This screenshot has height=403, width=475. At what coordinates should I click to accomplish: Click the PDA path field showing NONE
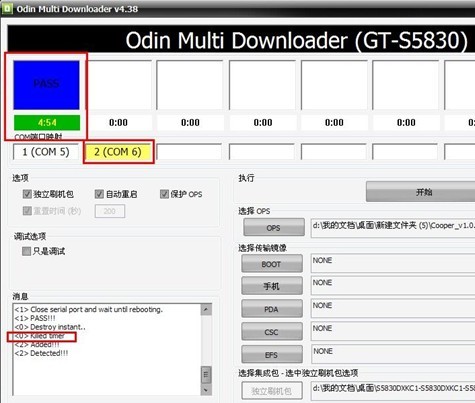pyautogui.click(x=393, y=308)
